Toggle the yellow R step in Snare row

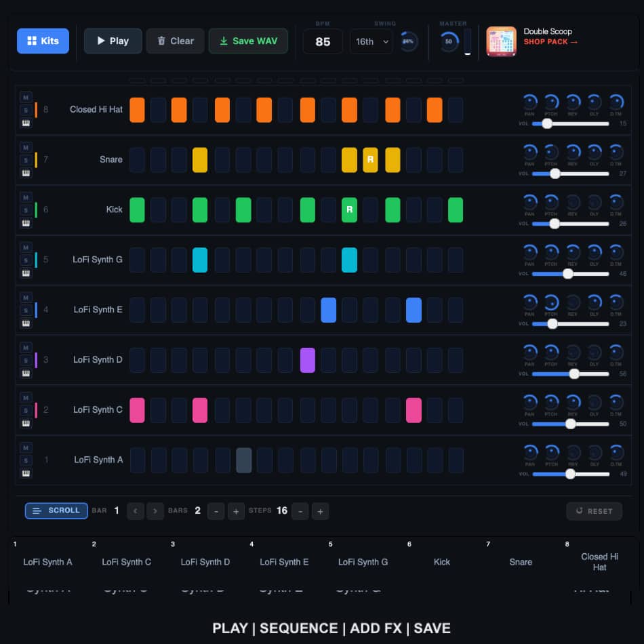click(x=370, y=160)
